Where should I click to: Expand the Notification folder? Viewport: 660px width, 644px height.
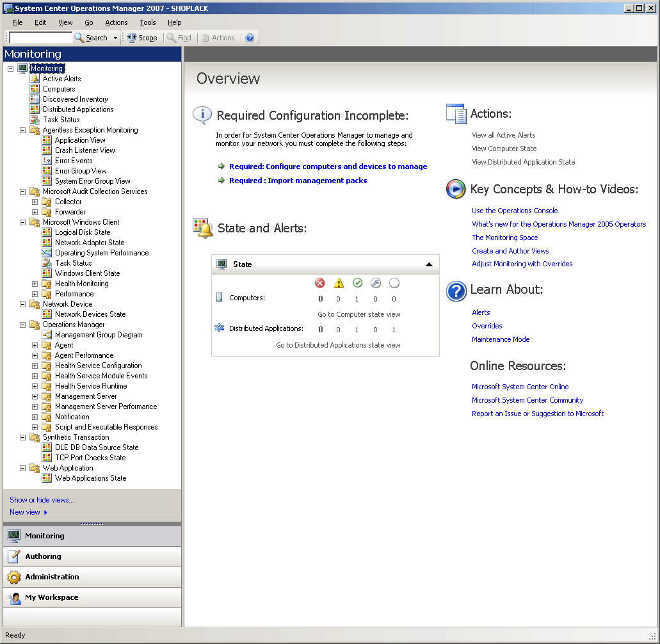point(35,417)
